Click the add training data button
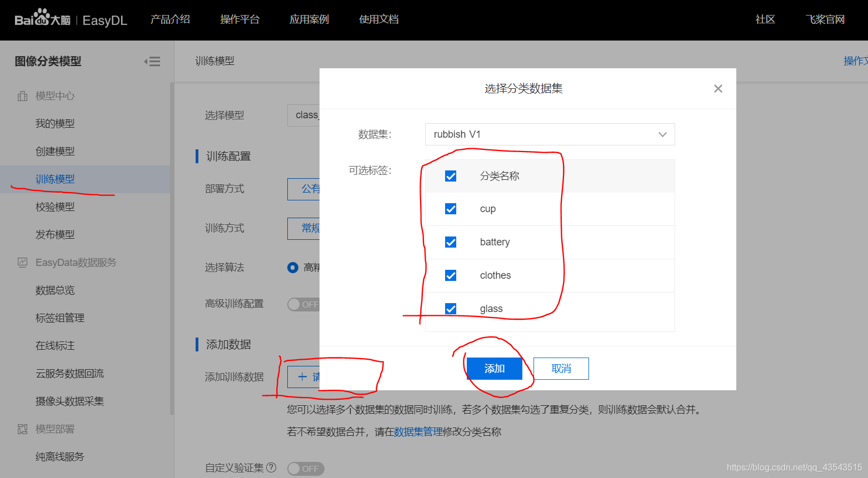The width and height of the screenshot is (868, 478). 303,377
